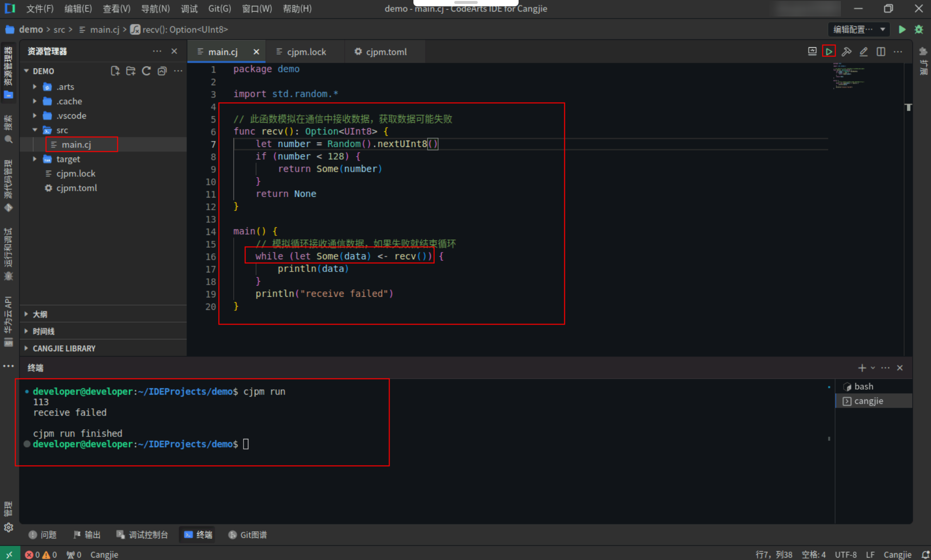This screenshot has width=931, height=560.
Task: Switch to Git graph panel tab
Action: [247, 535]
